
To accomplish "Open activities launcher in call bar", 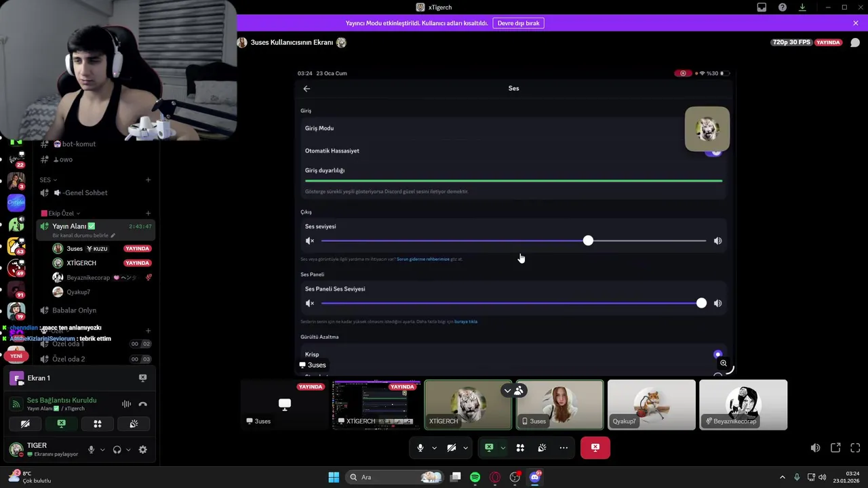I will tap(520, 447).
